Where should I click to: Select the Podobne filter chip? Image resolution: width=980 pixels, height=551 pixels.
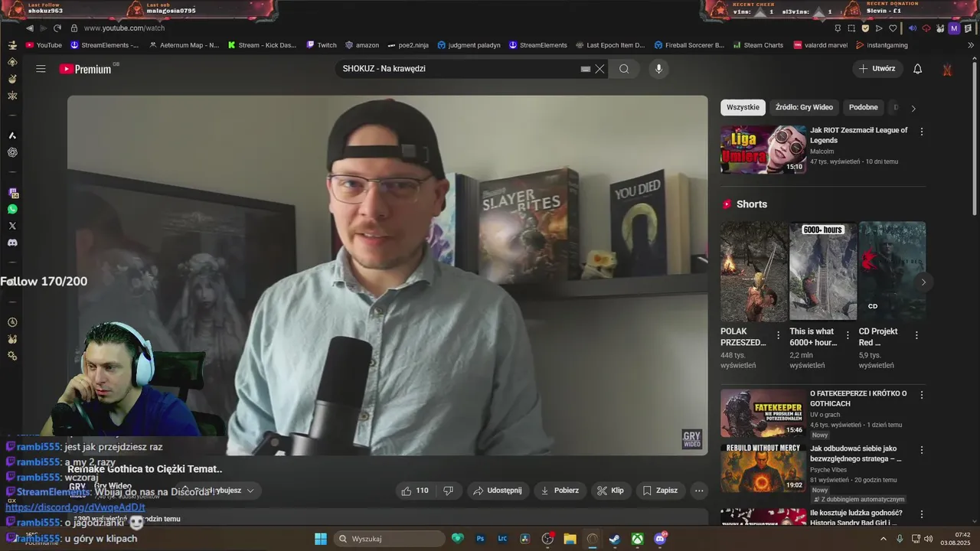pos(864,107)
